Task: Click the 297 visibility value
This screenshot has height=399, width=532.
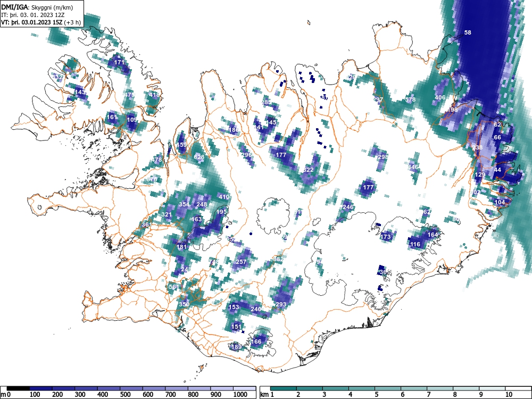Action: [378, 100]
